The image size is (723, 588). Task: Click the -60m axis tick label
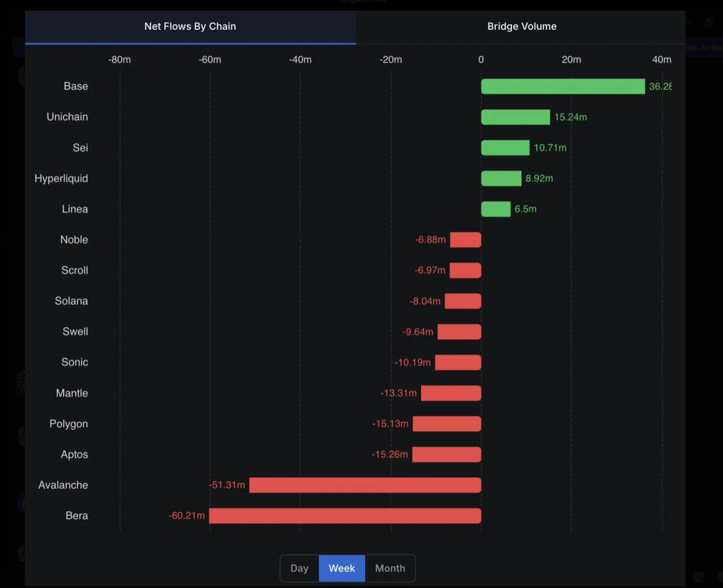(x=210, y=60)
